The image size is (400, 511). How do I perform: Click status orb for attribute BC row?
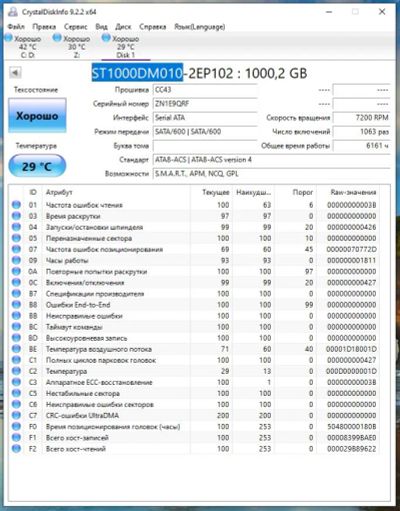point(16,327)
